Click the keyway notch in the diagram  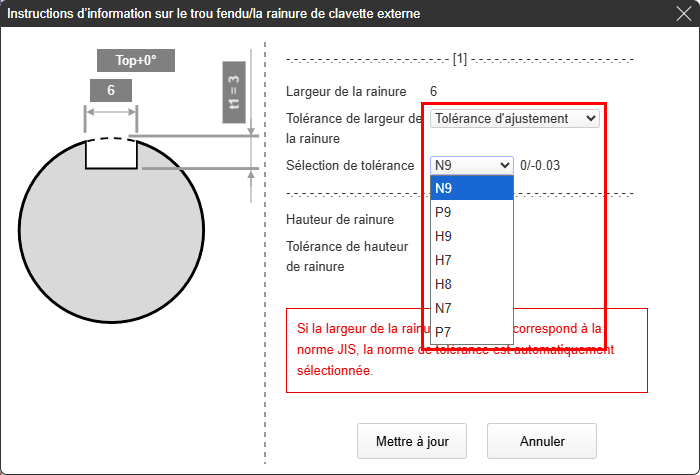pyautogui.click(x=111, y=154)
